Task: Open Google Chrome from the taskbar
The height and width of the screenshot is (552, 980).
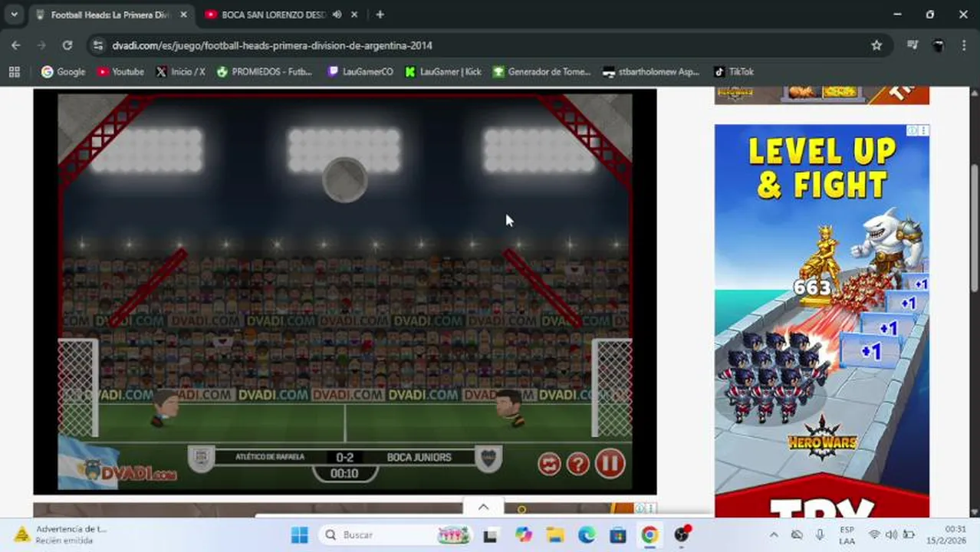Action: [x=649, y=535]
